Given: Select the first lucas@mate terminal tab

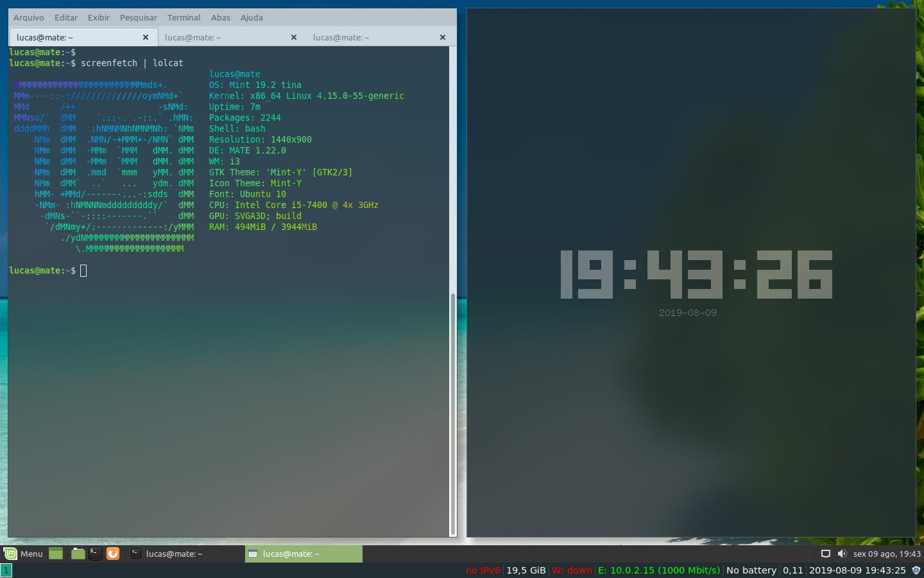Looking at the screenshot, I should (82, 37).
